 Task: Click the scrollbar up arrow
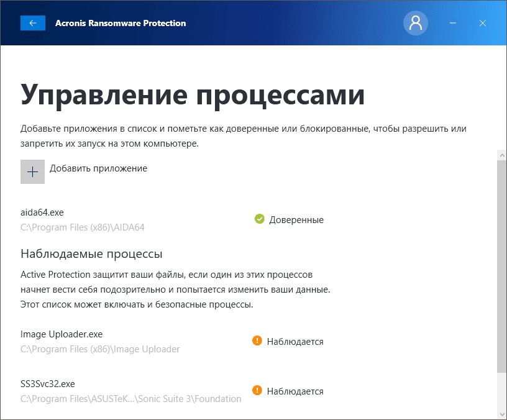pos(502,155)
